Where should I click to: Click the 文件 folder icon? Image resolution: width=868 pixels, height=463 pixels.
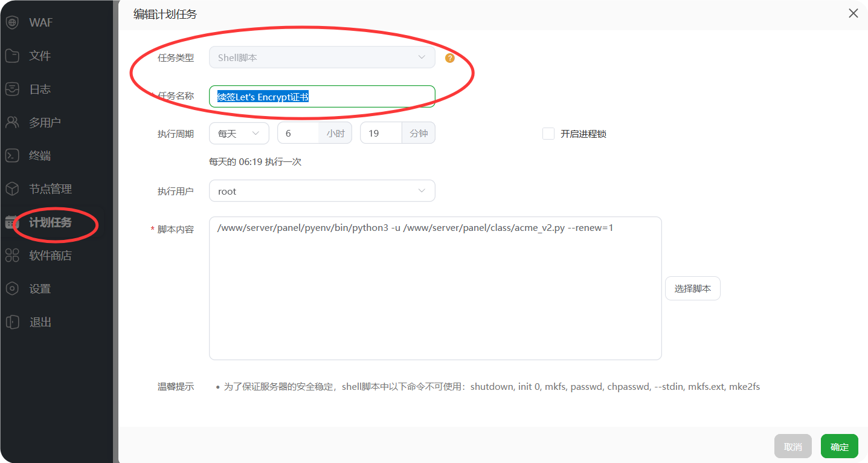pos(12,56)
